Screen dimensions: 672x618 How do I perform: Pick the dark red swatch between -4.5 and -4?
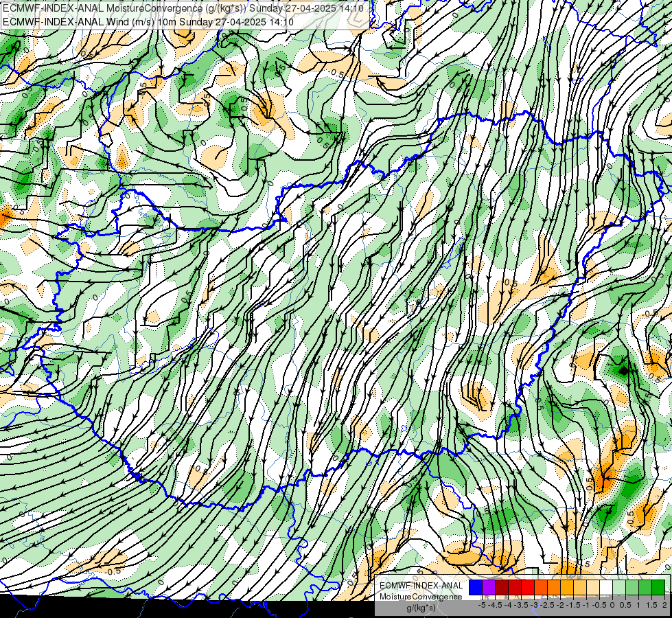tap(502, 587)
